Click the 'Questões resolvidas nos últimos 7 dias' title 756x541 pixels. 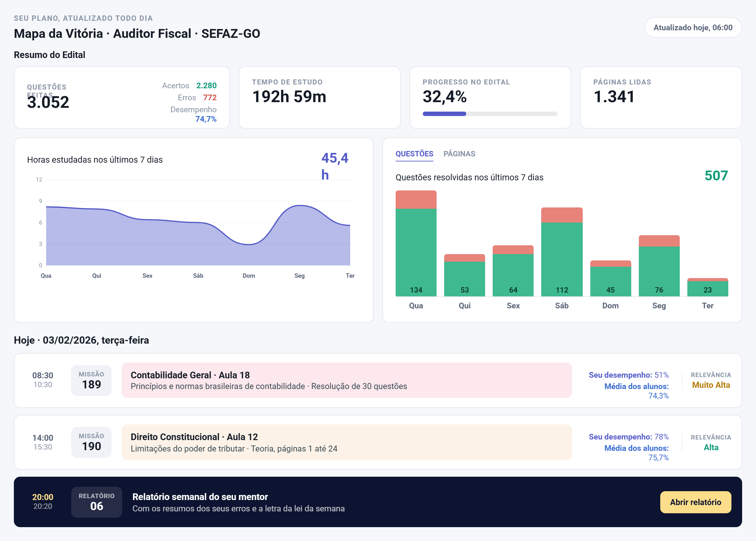coord(469,177)
